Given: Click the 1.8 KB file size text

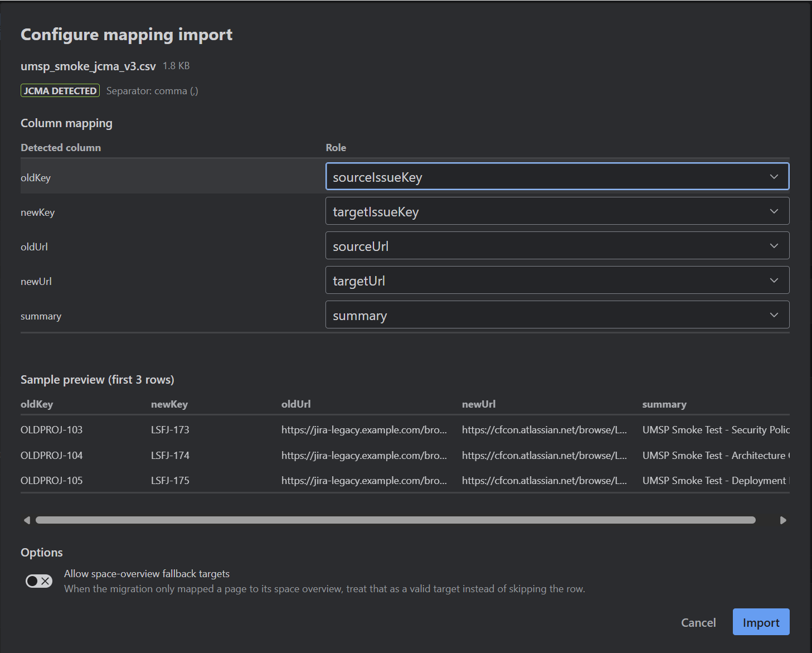Looking at the screenshot, I should point(176,66).
